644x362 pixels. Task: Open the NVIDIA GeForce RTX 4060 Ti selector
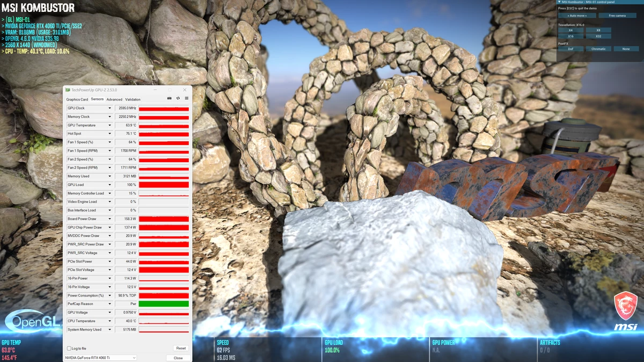[100, 358]
